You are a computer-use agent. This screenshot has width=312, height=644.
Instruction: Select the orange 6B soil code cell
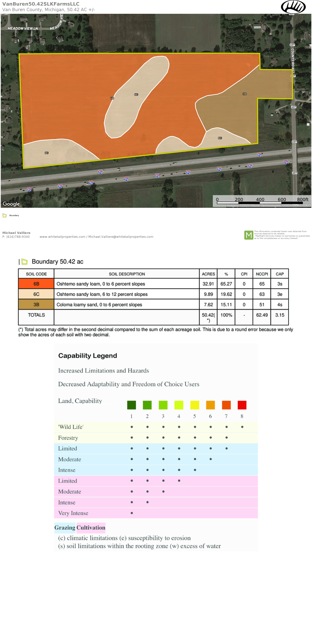pos(36,284)
